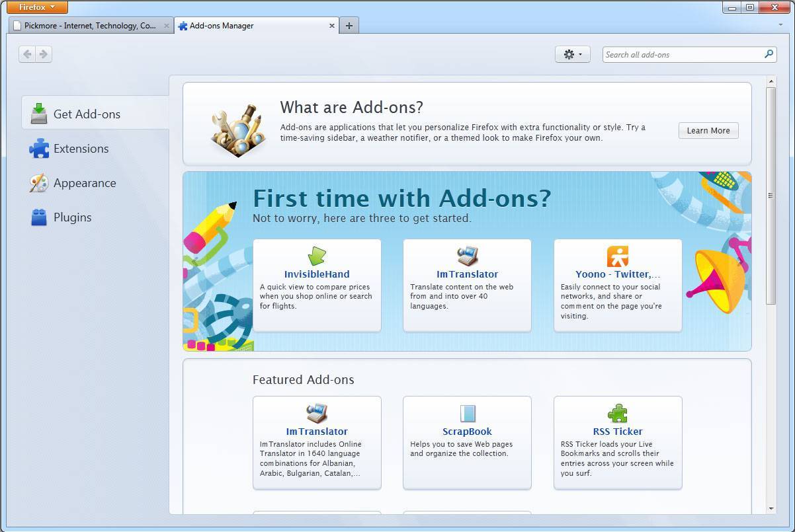Open a new tab with plus button
This screenshot has height=532, width=795.
coord(349,26)
